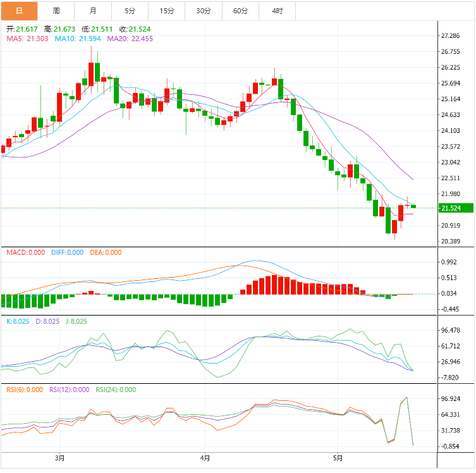Switch to the 月 monthly tab
The image size is (476, 473).
pos(93,11)
